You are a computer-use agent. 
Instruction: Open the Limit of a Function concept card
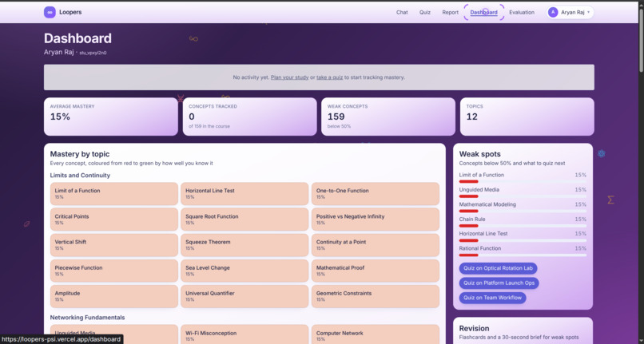click(113, 194)
